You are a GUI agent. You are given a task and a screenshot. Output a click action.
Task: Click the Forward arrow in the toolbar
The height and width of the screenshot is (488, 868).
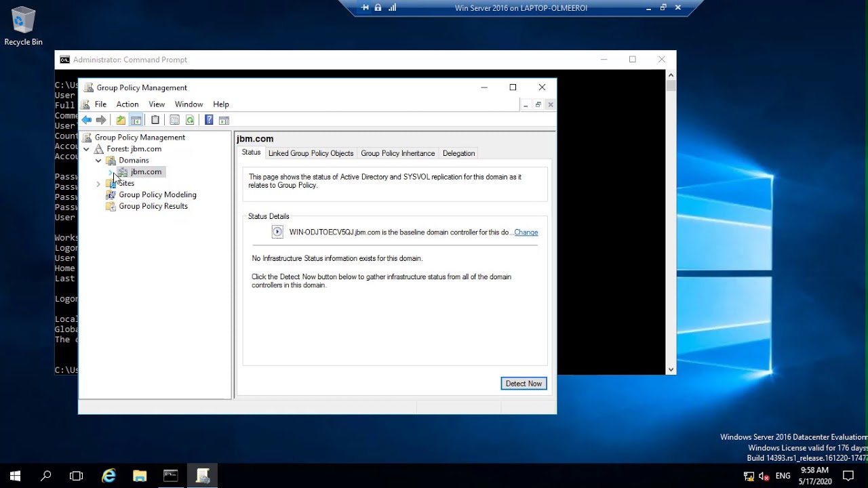[x=101, y=120]
